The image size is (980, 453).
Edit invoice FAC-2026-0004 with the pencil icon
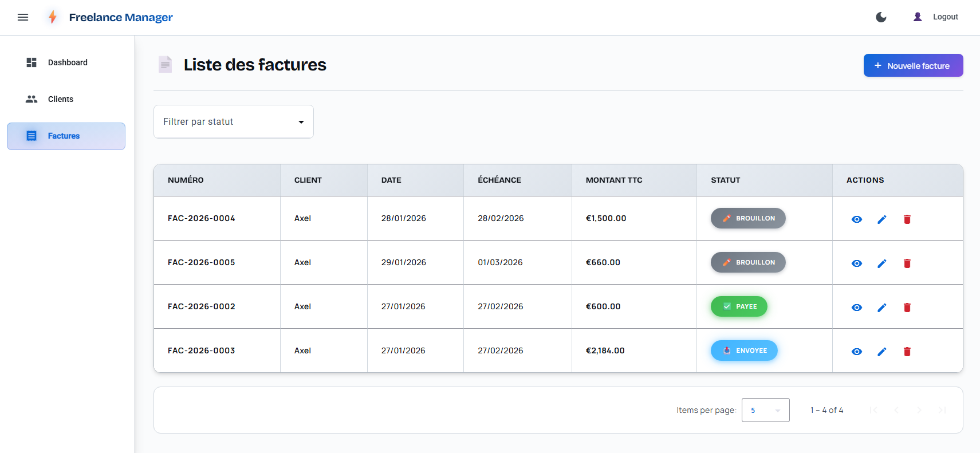tap(882, 219)
